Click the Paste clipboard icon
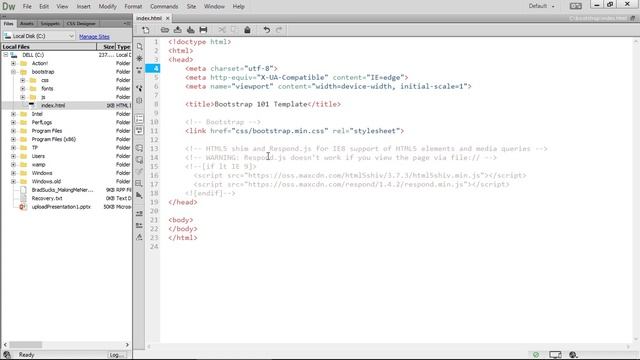This screenshot has width=640, height=360. tap(247, 30)
